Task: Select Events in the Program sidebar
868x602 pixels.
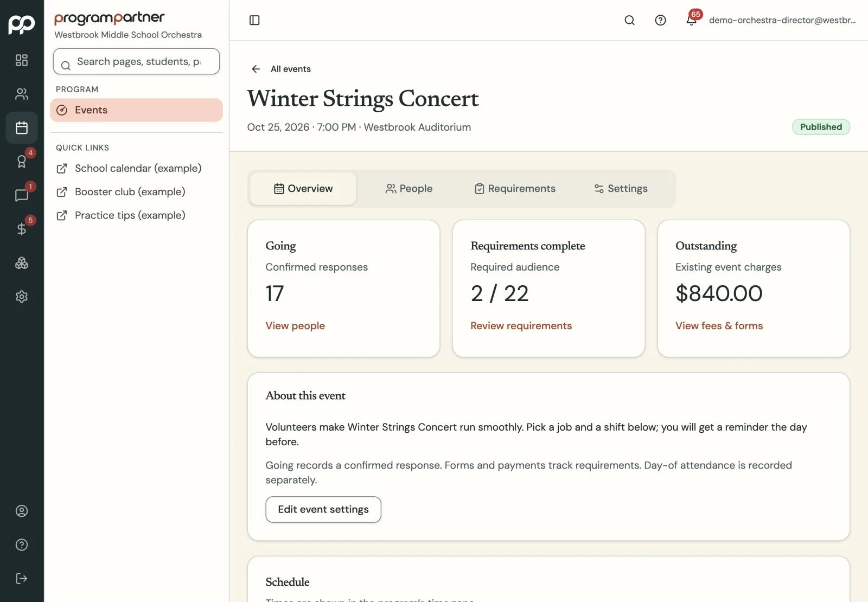Action: (x=136, y=110)
